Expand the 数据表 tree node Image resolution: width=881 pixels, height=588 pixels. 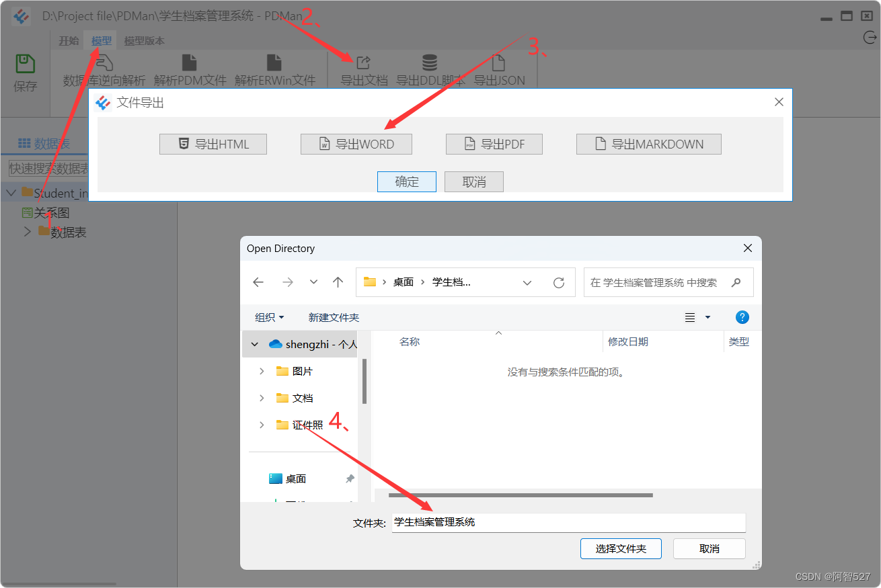pos(27,231)
